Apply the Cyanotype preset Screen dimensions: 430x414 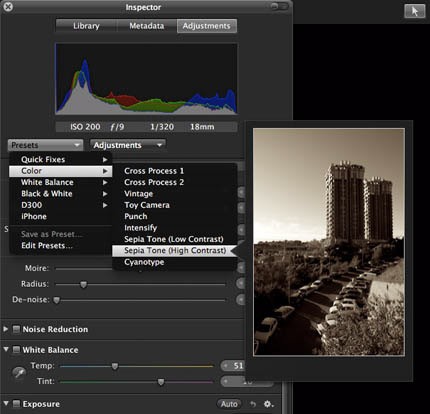175,262
